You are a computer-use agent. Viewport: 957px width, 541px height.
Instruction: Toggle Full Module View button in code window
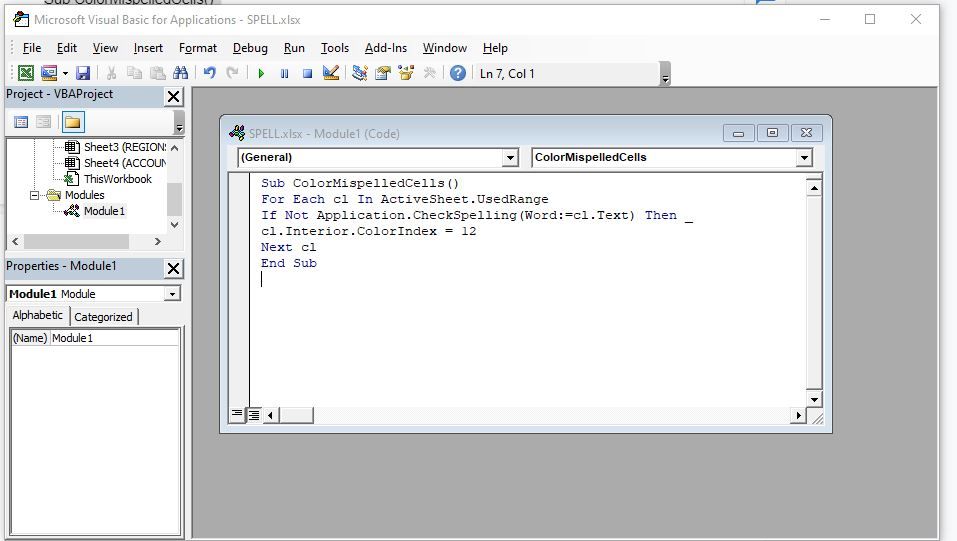(254, 415)
